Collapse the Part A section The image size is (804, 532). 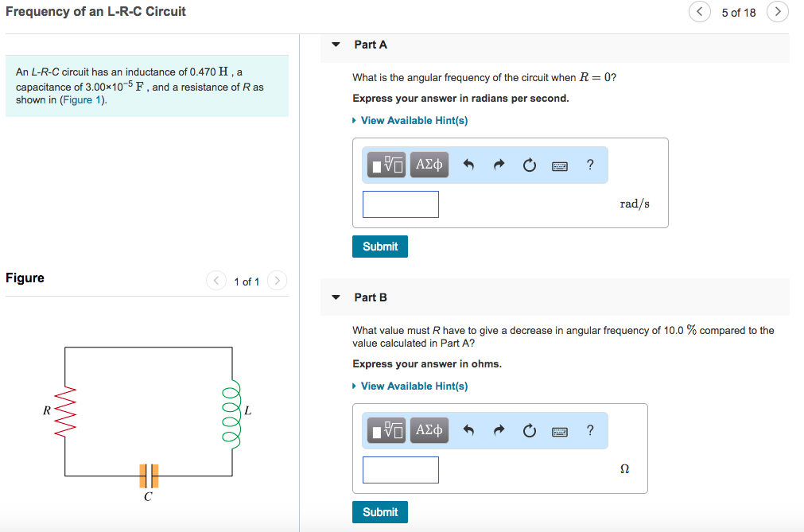pyautogui.click(x=336, y=45)
